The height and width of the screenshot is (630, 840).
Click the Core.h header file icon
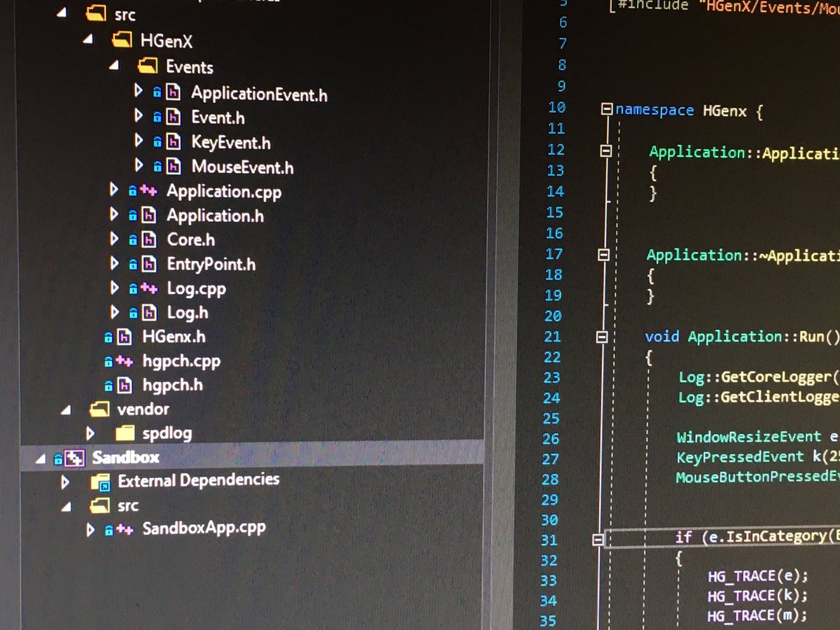[x=149, y=240]
